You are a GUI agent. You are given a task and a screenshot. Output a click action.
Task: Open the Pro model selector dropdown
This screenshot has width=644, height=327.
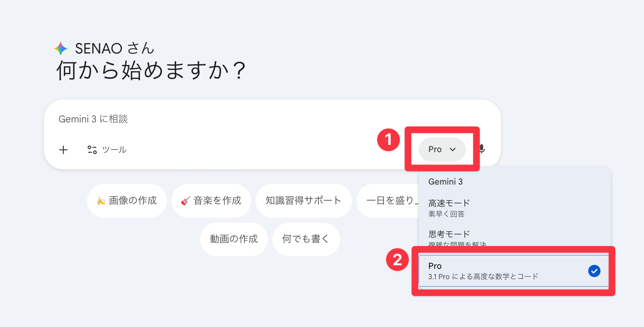(x=441, y=149)
